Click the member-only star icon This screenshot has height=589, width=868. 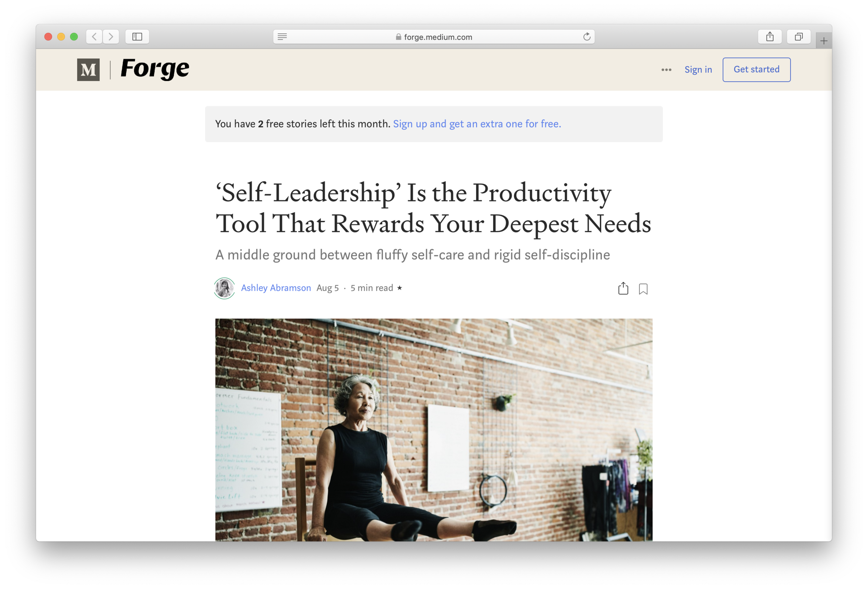pyautogui.click(x=400, y=288)
